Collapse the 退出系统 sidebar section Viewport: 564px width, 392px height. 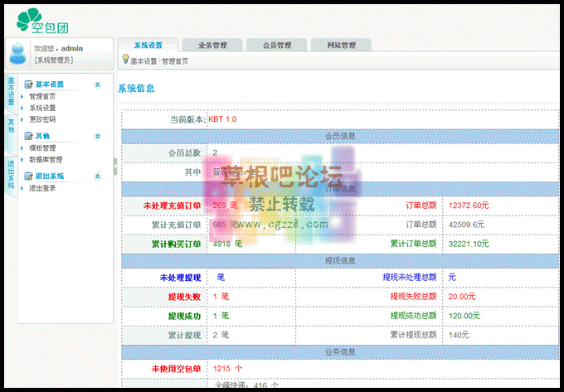pos(97,176)
